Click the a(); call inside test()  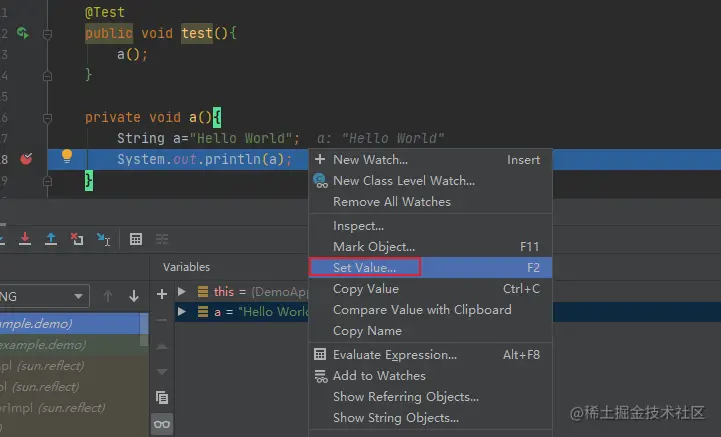click(x=132, y=55)
